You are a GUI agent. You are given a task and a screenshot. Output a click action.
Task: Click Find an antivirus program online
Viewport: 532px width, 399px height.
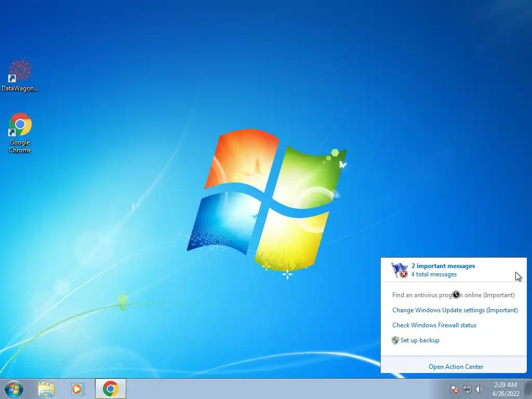(453, 295)
